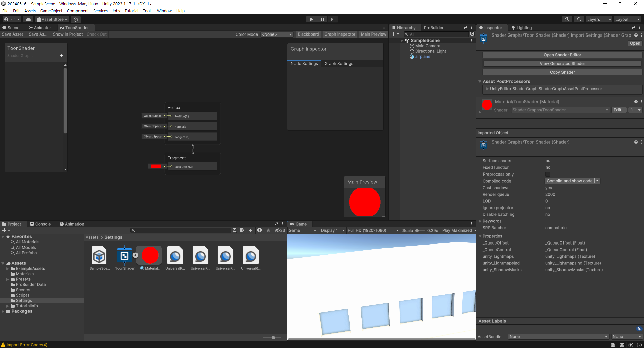Collapse the Asset PostProcessors section
644x348 pixels.
point(480,82)
